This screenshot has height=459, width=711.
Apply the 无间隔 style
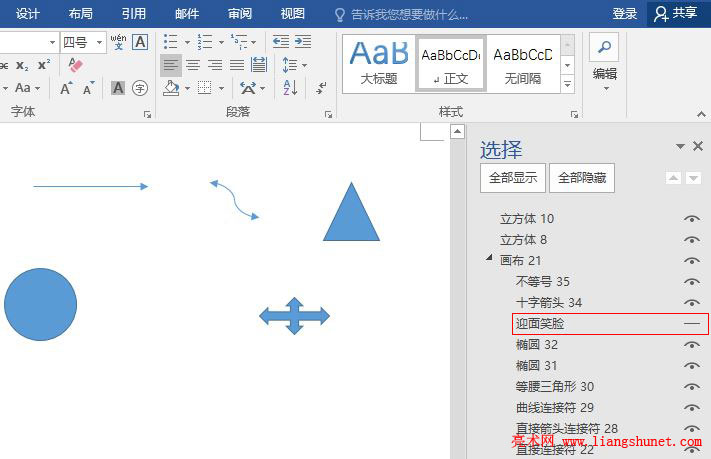523,64
